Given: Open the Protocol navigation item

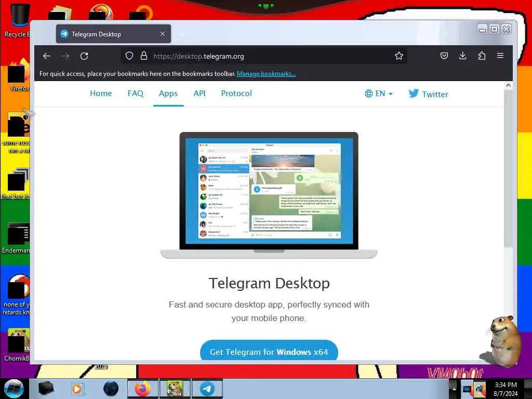Looking at the screenshot, I should (236, 94).
